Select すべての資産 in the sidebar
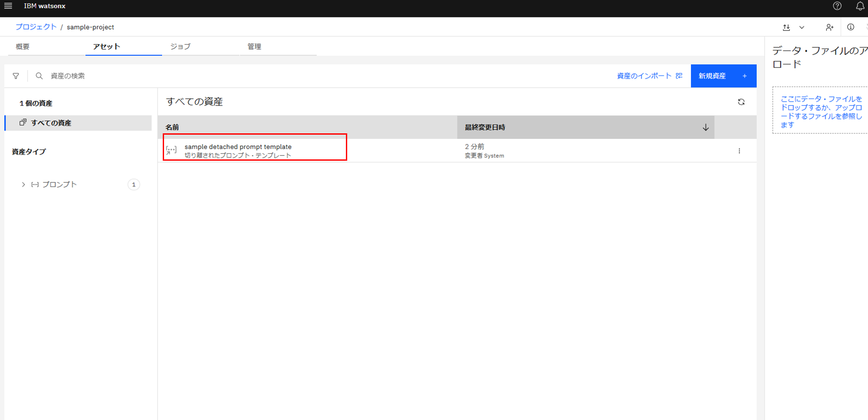The height and width of the screenshot is (420, 868). (78, 123)
